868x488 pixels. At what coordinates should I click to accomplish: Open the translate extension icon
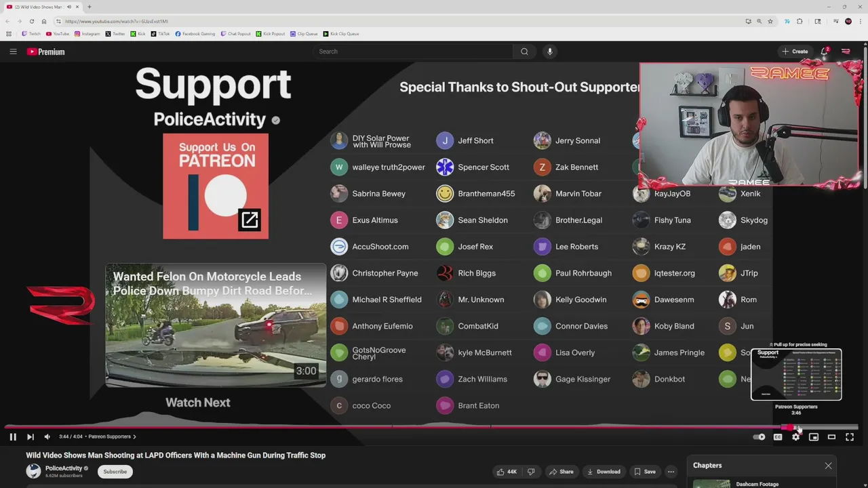[x=787, y=21]
